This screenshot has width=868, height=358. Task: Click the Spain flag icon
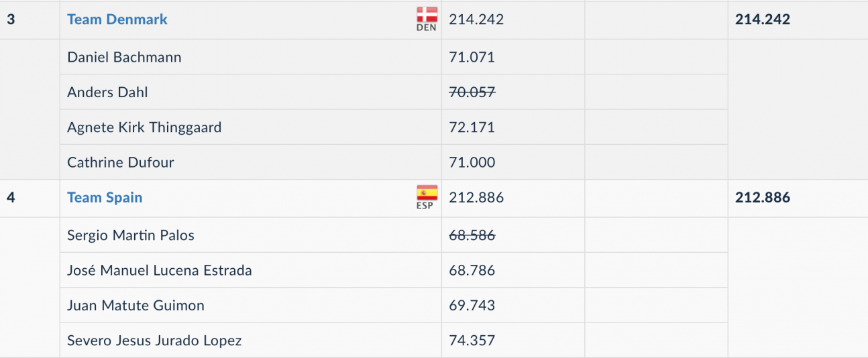click(x=427, y=194)
